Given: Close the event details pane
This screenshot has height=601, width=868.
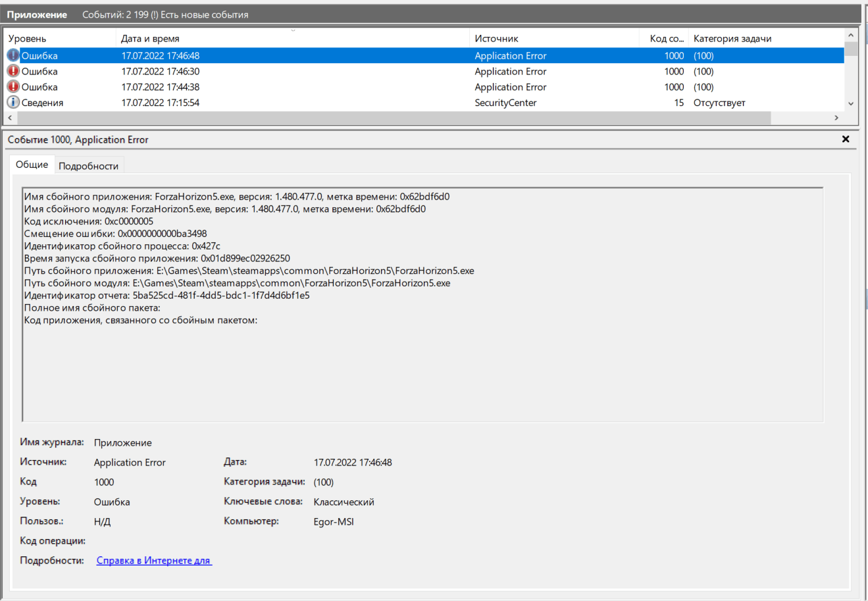Looking at the screenshot, I should [x=846, y=139].
